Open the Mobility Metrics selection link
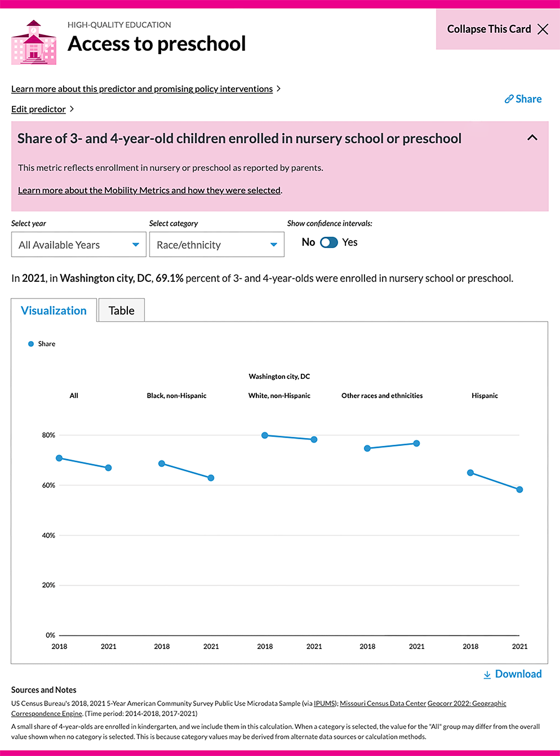This screenshot has width=560, height=756. 149,191
